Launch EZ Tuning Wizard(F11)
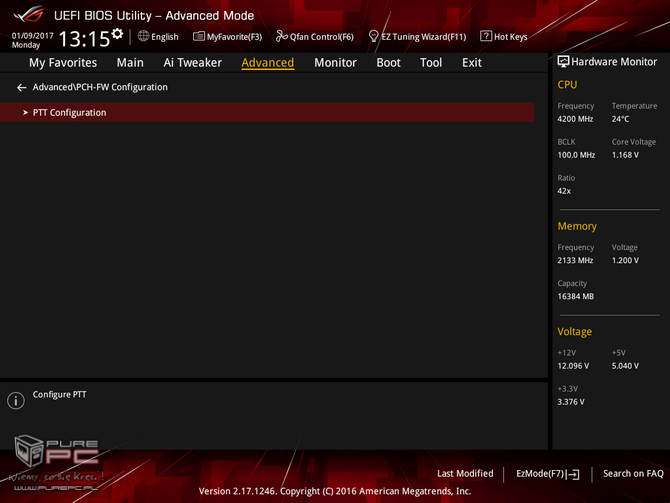Viewport: 670px width, 503px height. [417, 37]
